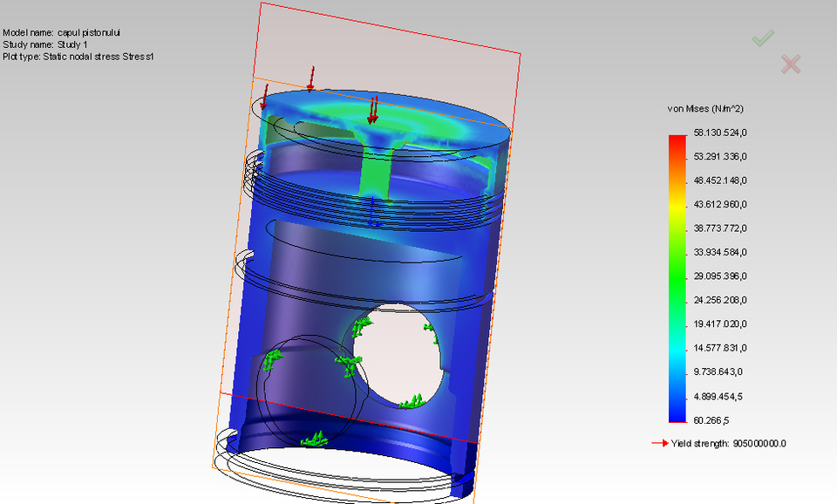Select the piston pin hole on the model
Image resolution: width=837 pixels, height=504 pixels.
pyautogui.click(x=397, y=353)
